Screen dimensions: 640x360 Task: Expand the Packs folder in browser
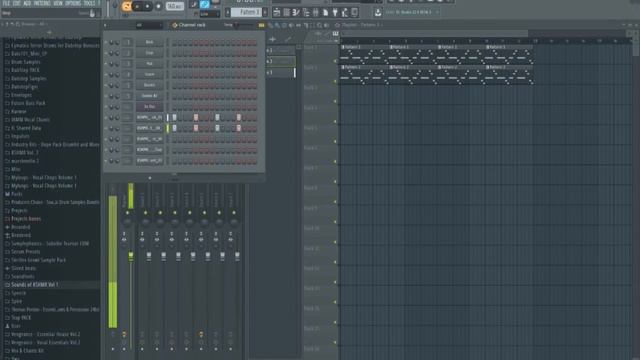click(x=17, y=194)
